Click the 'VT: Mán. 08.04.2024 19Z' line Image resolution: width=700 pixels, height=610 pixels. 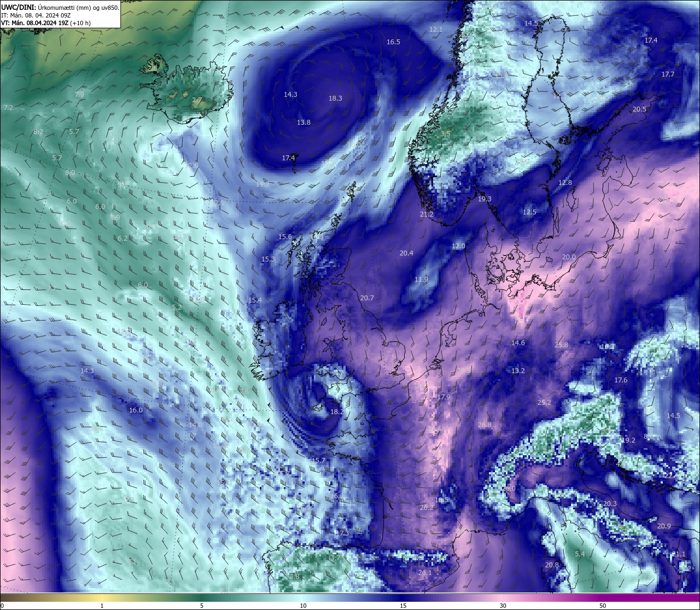(x=34, y=24)
